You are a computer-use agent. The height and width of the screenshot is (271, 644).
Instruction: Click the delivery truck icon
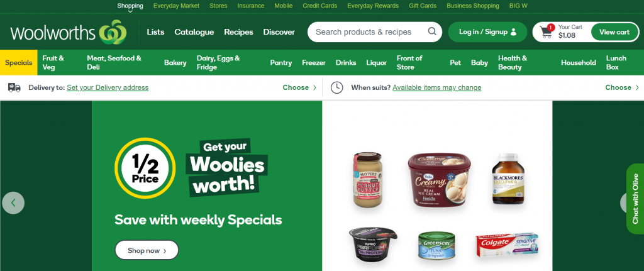click(14, 87)
